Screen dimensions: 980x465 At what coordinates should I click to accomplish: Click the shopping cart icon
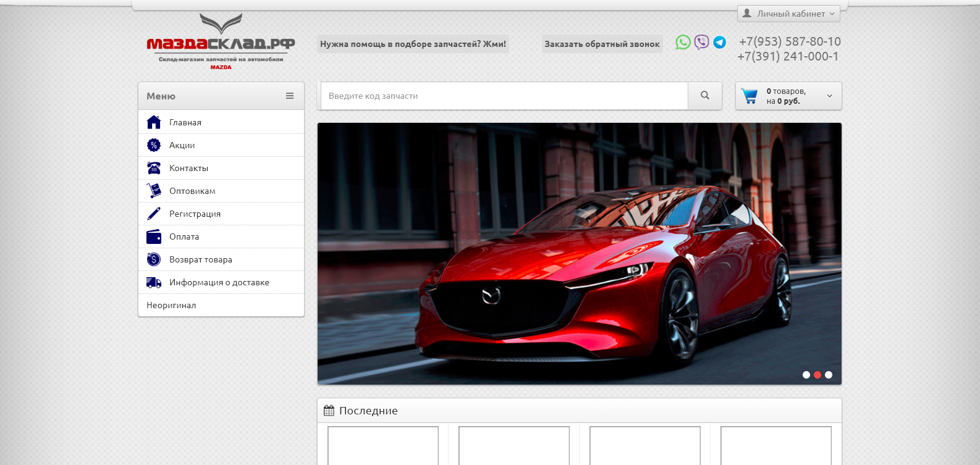click(750, 96)
